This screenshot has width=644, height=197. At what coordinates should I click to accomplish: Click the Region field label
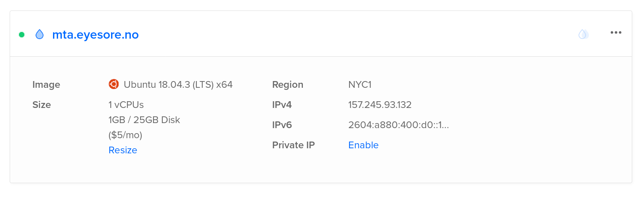pos(288,85)
